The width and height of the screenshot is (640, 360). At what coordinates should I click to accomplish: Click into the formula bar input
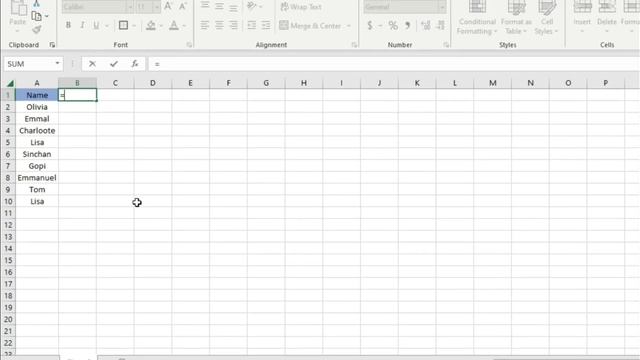pos(394,64)
